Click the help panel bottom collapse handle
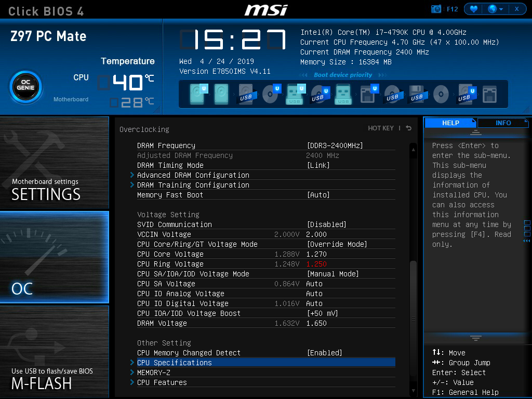 [x=476, y=338]
